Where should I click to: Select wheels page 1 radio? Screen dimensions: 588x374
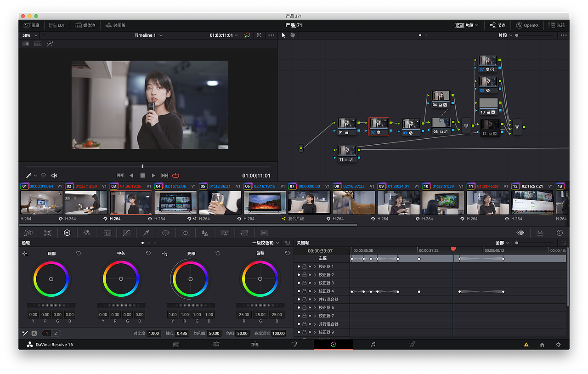click(x=47, y=334)
